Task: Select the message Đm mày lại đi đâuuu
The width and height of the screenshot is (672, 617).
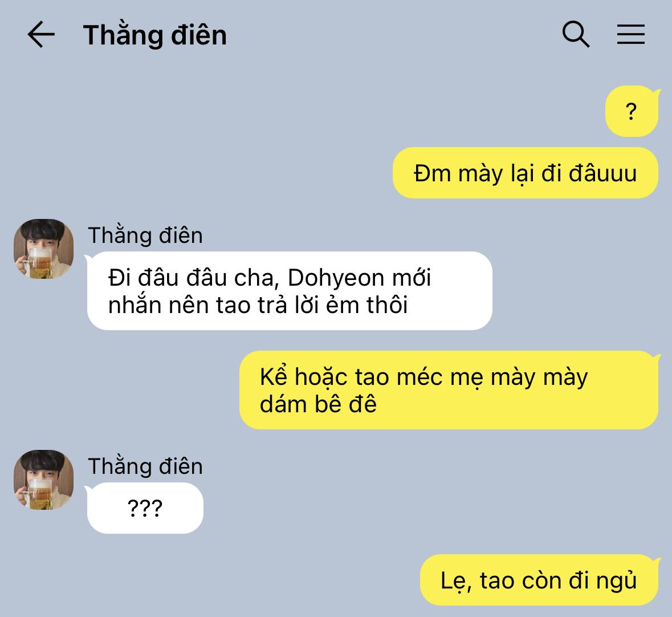Action: 526,173
